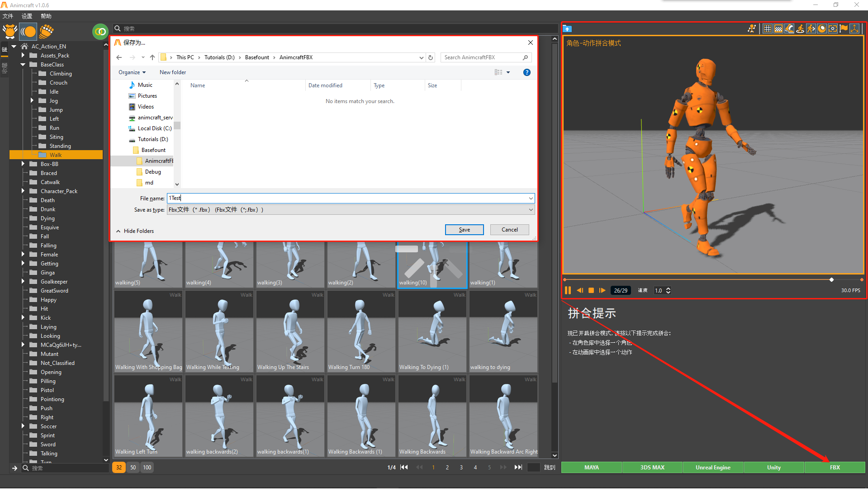Image resolution: width=868 pixels, height=492 pixels.
Task: Cancel the Save dialog
Action: [x=510, y=230]
